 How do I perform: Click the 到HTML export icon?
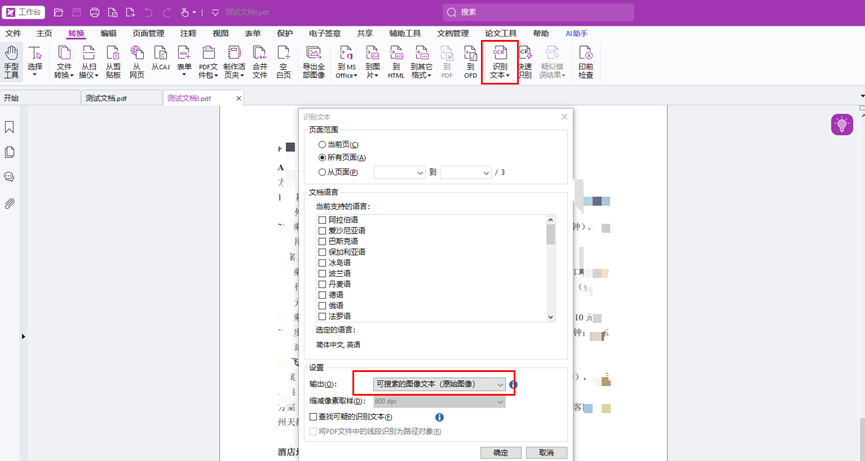pyautogui.click(x=396, y=61)
